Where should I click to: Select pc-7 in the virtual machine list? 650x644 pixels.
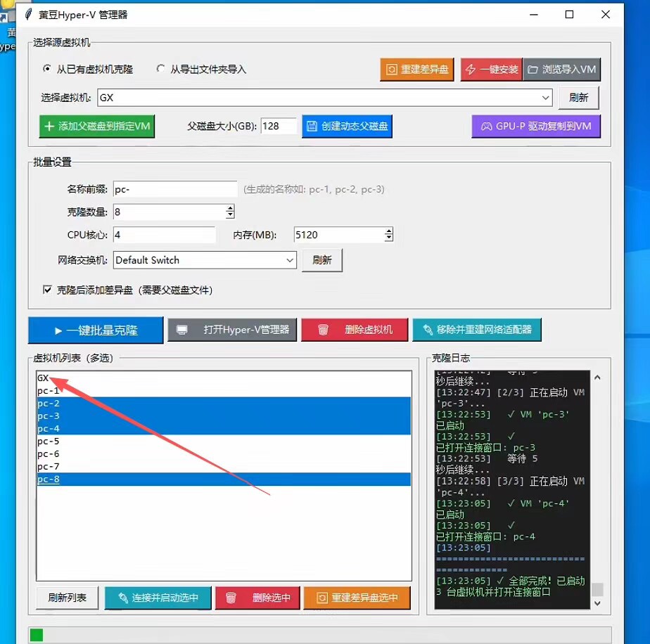pyautogui.click(x=224, y=467)
